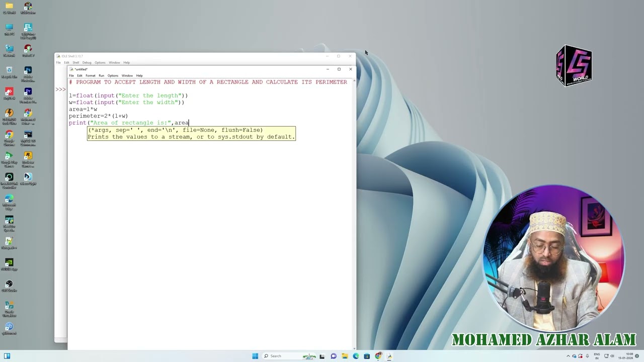Open the Run menu in the editor
This screenshot has width=644, height=362.
101,75
